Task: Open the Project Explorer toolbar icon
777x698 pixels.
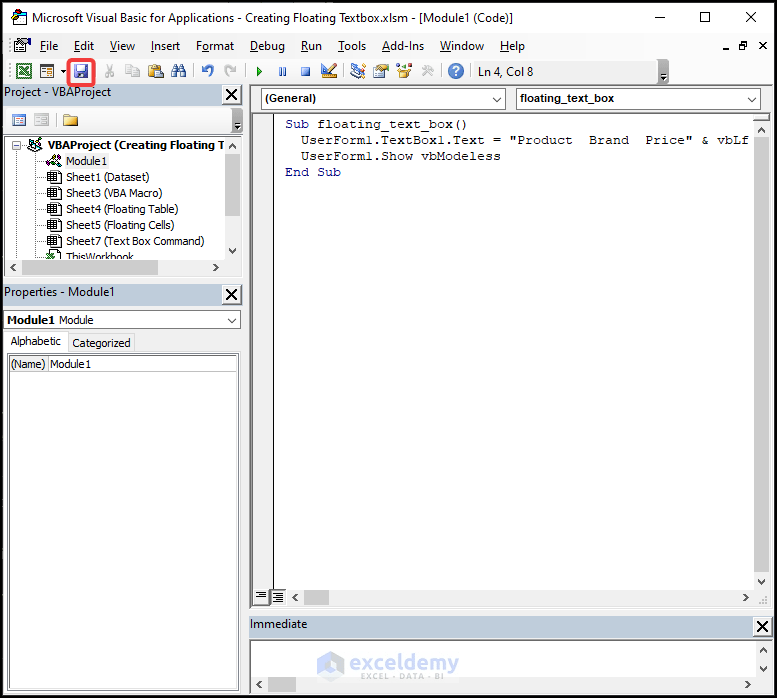Action: (x=357, y=71)
